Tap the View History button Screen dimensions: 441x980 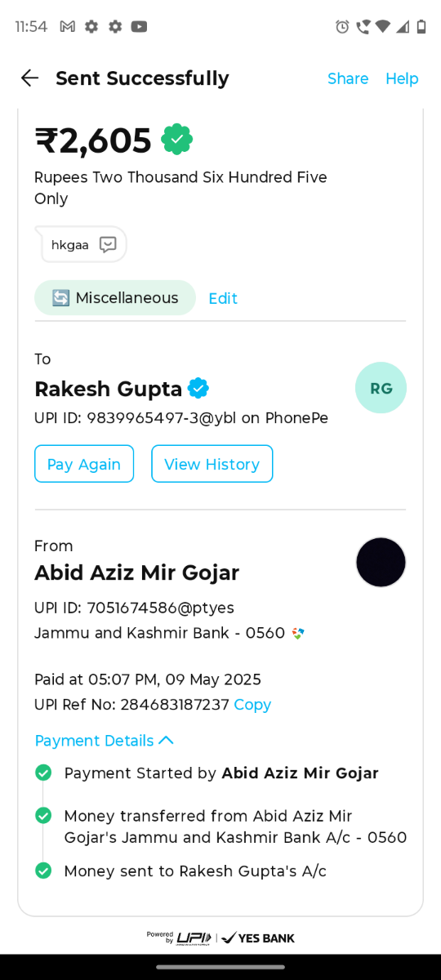(x=212, y=464)
